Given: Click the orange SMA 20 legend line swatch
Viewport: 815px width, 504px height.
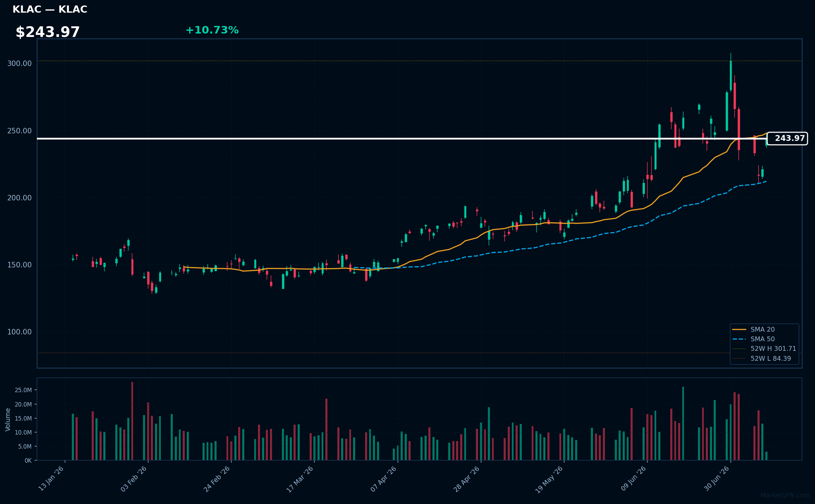Looking at the screenshot, I should pyautogui.click(x=739, y=330).
